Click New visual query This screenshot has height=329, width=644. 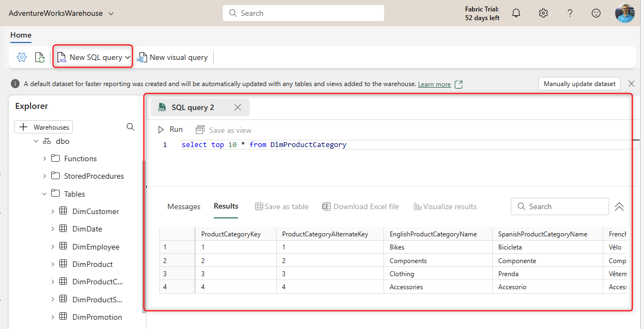point(172,57)
